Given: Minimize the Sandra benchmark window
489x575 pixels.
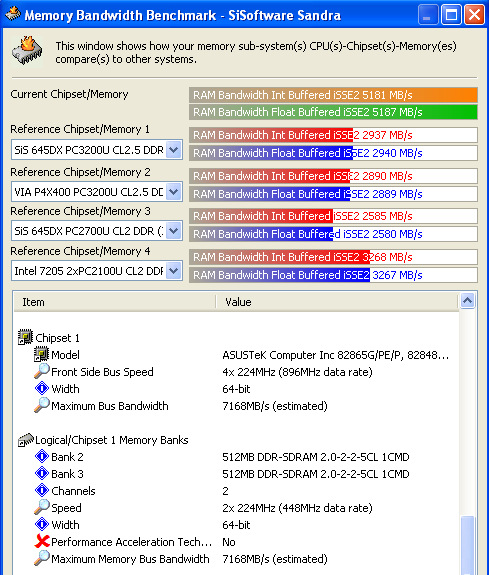Looking at the screenshot, I should coord(428,15).
